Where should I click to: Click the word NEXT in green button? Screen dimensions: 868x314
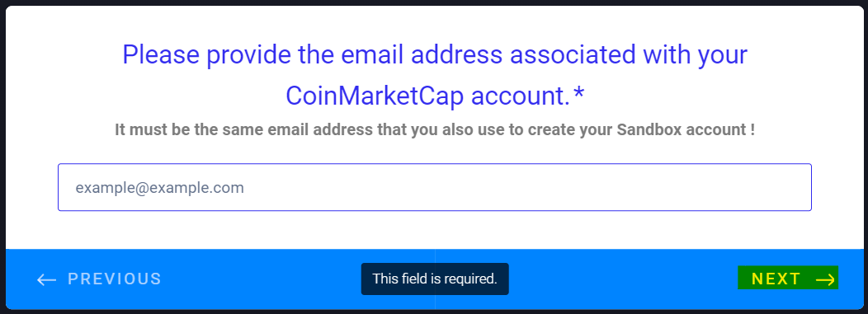pos(776,279)
